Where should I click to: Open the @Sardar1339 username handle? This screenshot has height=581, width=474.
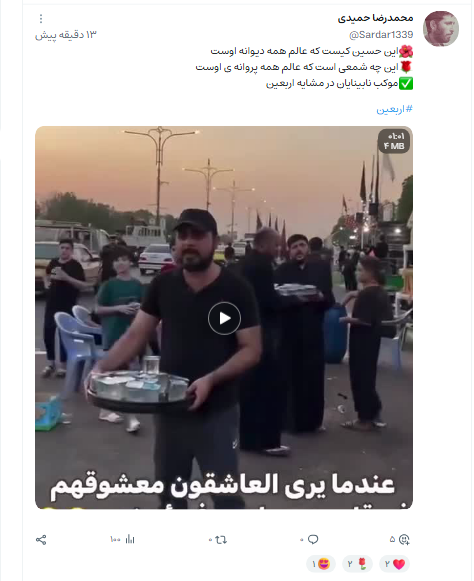click(381, 35)
